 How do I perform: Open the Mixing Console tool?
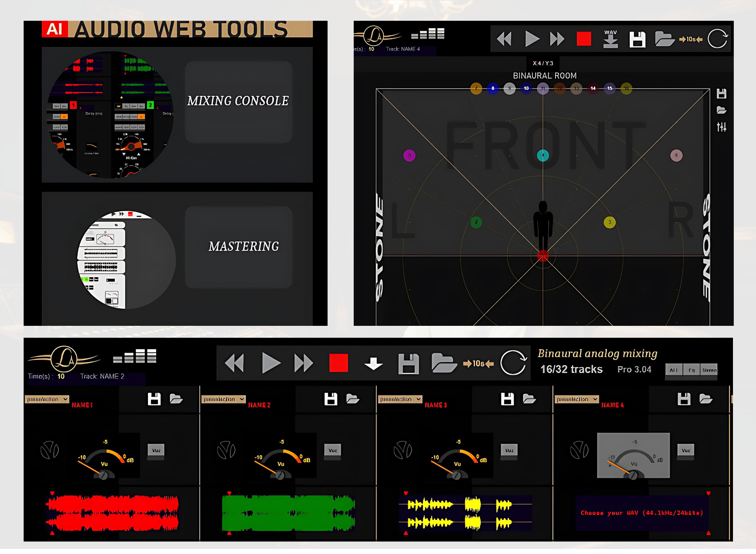pos(238,102)
